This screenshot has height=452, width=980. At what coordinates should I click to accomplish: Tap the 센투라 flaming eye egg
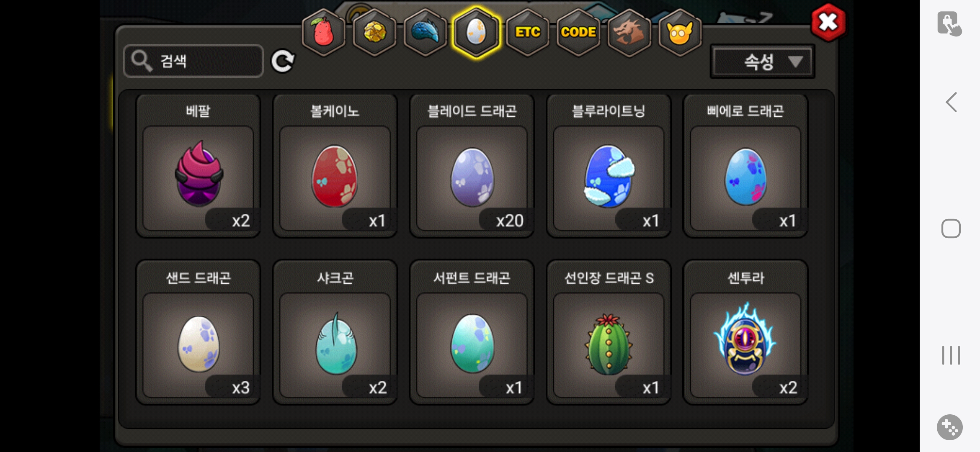(x=745, y=332)
